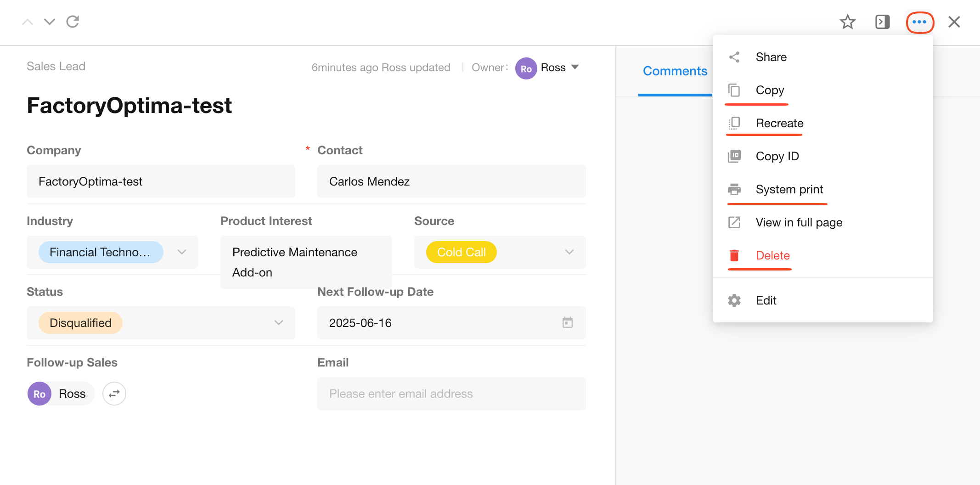
Task: Choose Copy ID menu option
Action: 777,156
